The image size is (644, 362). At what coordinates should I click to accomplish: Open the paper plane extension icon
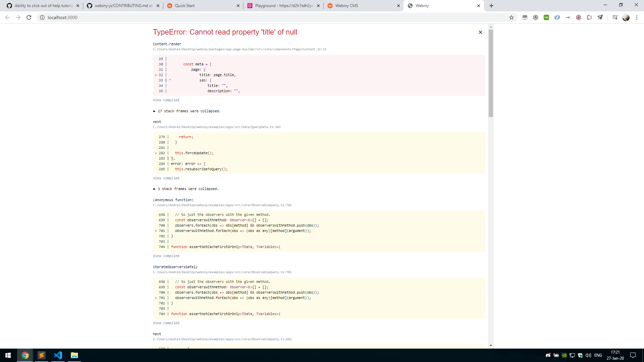pyautogui.click(x=600, y=17)
